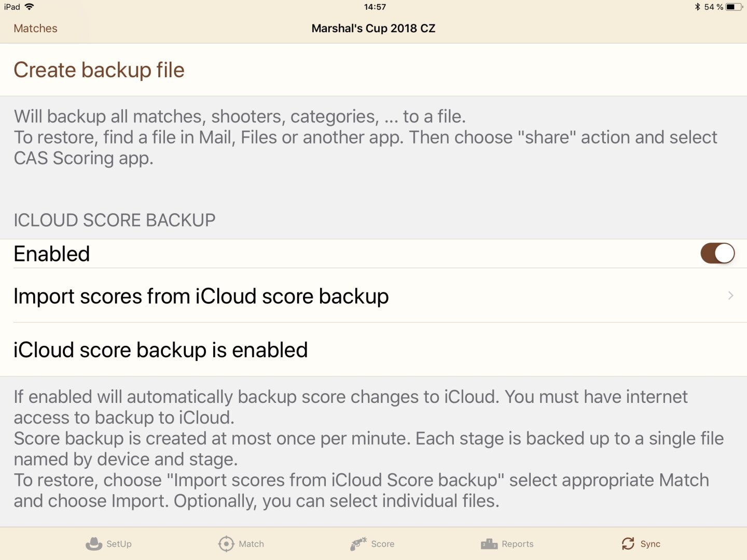The image size is (747, 560).
Task: Tap the battery status icon
Action: pos(734,7)
